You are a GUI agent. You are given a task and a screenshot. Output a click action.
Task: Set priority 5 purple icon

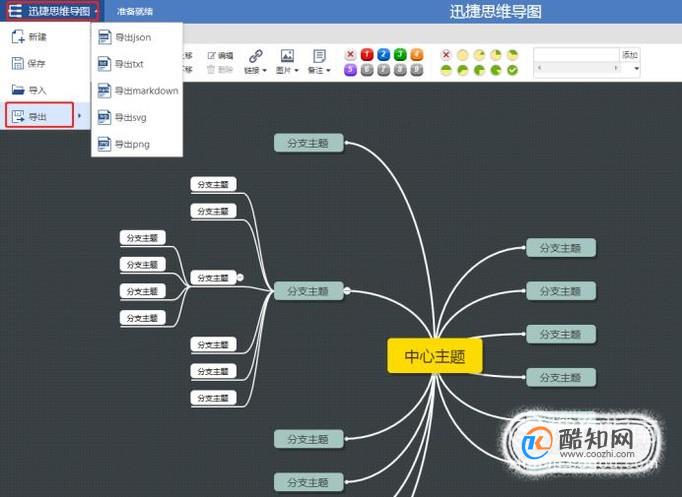pos(351,70)
